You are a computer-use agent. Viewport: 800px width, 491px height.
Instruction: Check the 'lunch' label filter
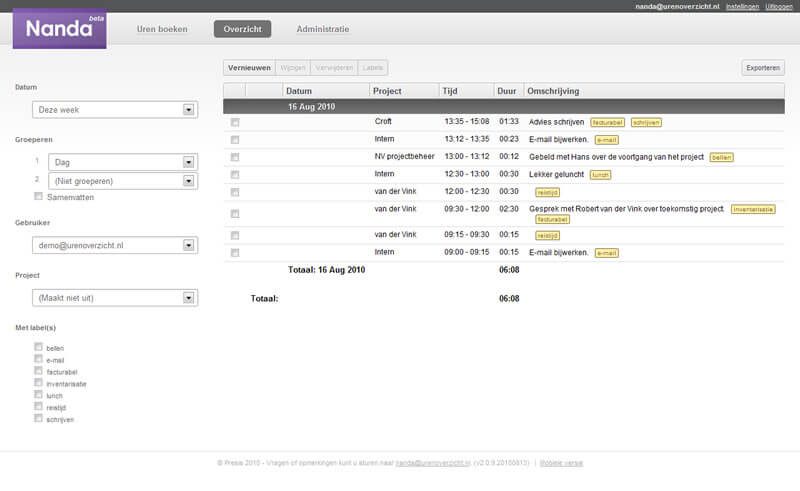click(x=38, y=395)
